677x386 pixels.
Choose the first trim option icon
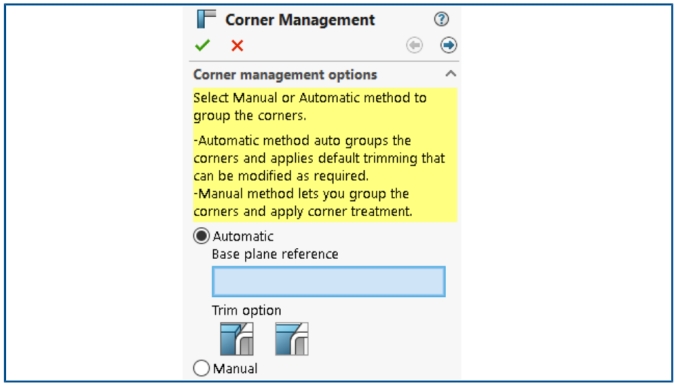[x=237, y=339]
